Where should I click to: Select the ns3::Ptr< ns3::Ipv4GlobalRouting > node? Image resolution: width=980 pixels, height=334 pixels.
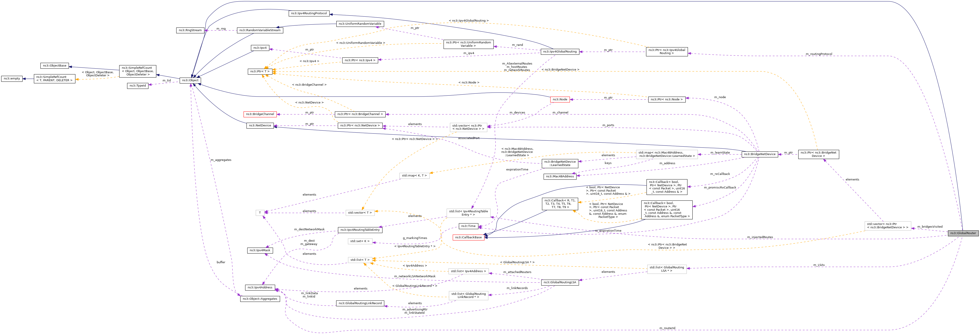[x=667, y=52]
